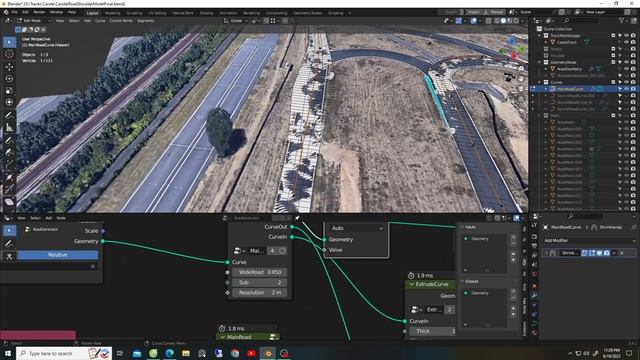This screenshot has width=640, height=360.
Task: Open the Control Points menu
Action: 121,20
